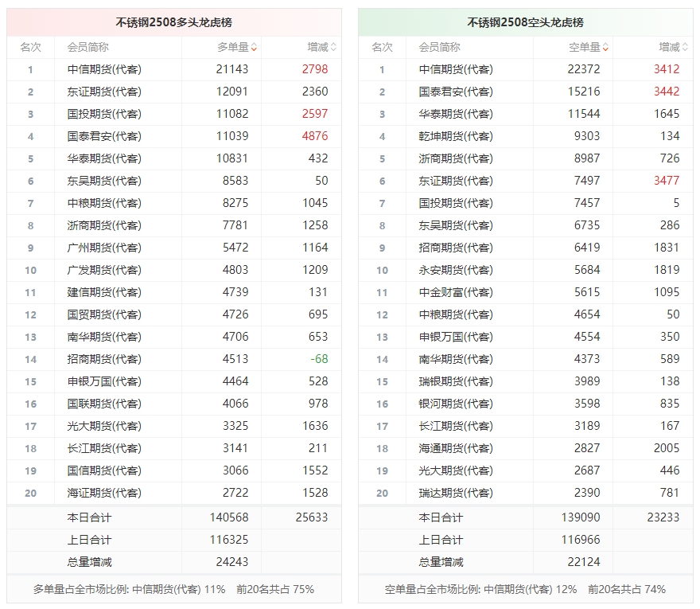Click 不锈钢2508空头龙虎榜 title

[x=526, y=22]
